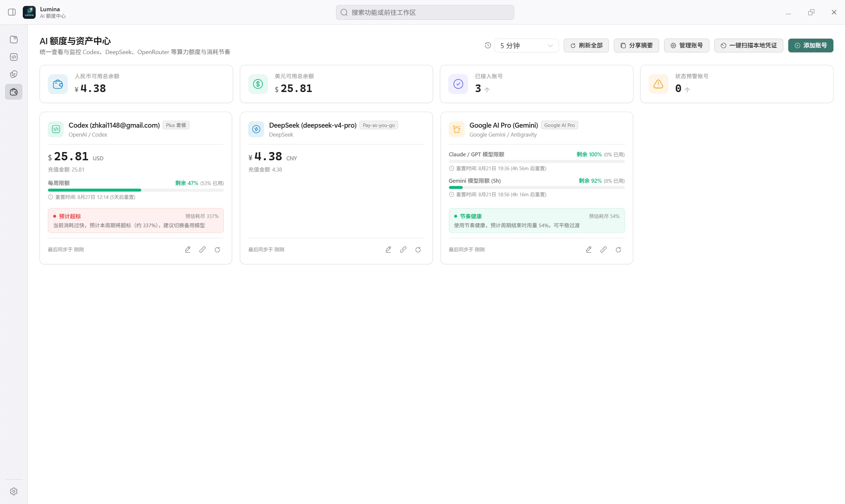
Task: Edit the Google AI Pro account
Action: 589,250
